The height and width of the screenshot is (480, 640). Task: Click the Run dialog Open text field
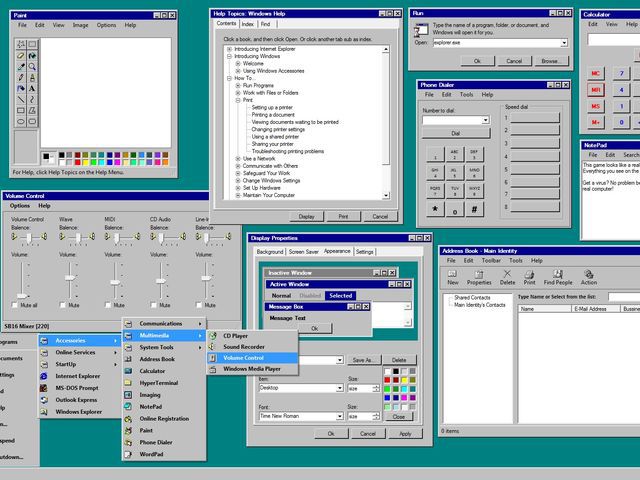[x=496, y=42]
